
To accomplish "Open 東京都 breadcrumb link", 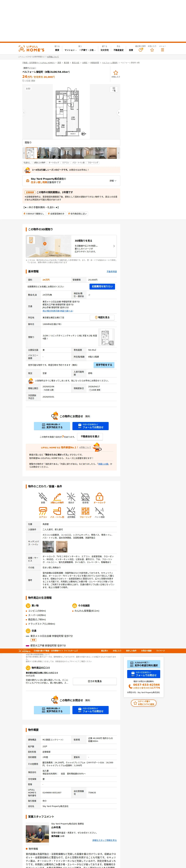I will click(66, 63).
